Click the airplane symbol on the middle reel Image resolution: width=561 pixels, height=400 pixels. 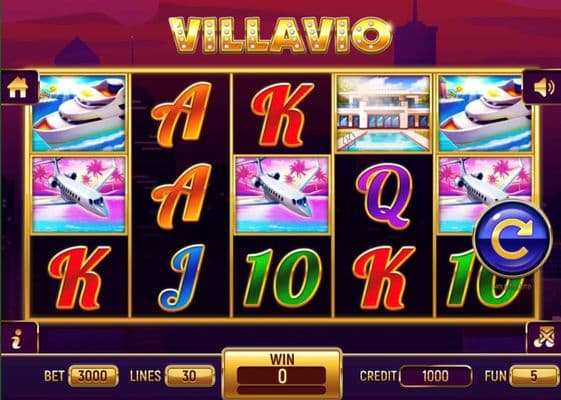click(x=282, y=195)
